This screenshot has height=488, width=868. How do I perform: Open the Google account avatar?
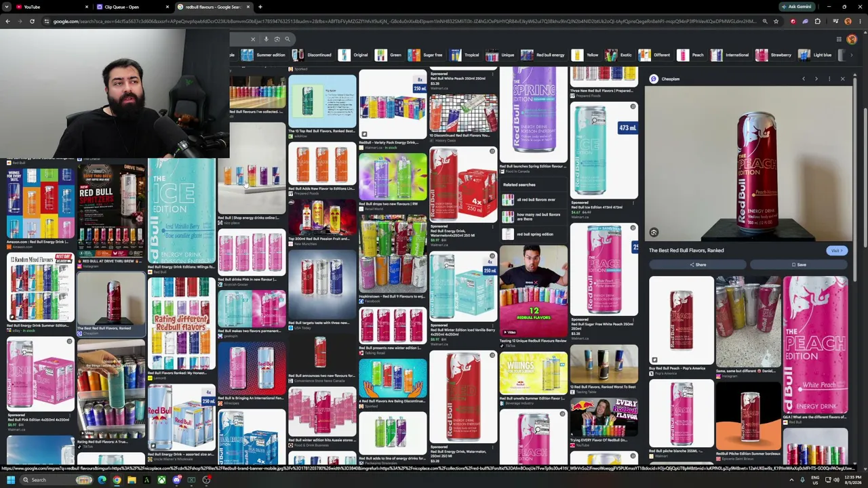852,39
